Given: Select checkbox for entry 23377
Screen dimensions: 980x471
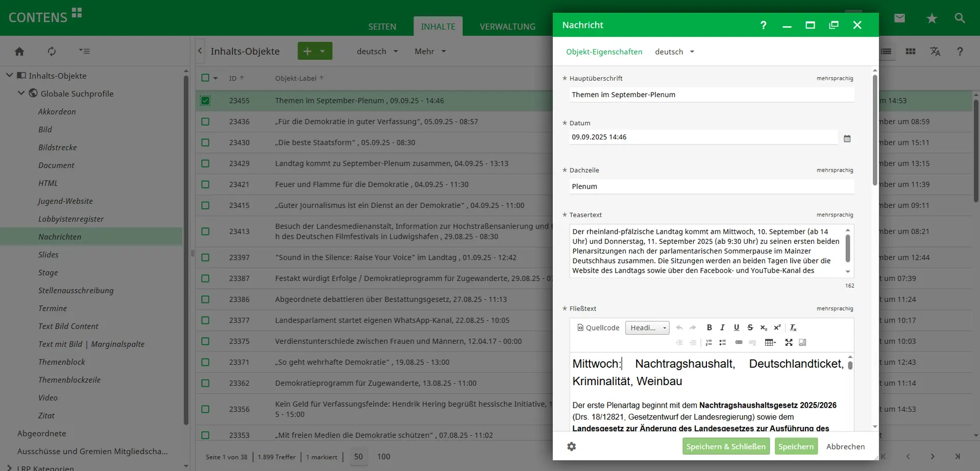Looking at the screenshot, I should (205, 320).
